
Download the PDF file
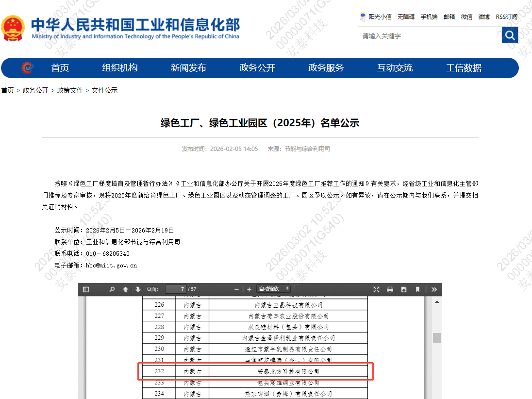[403, 289]
